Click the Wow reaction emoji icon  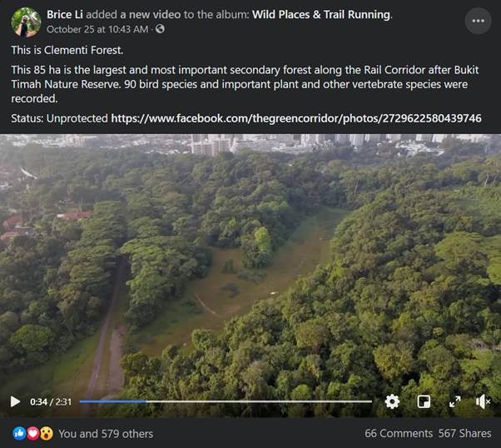[x=46, y=433]
